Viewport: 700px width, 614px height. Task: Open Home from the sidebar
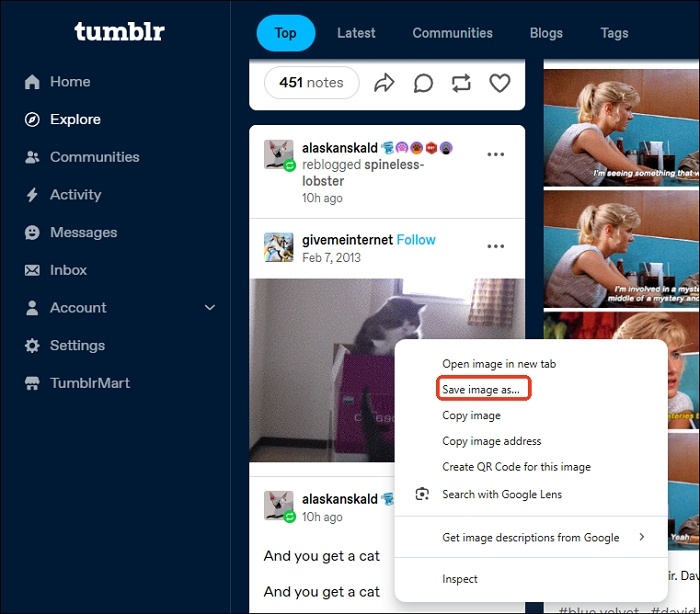tap(58, 82)
